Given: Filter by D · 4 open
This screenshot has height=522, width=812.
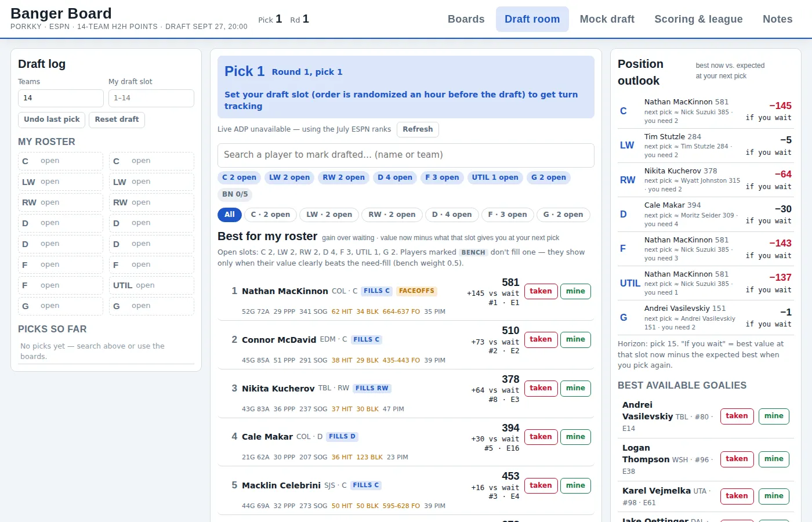Looking at the screenshot, I should (x=452, y=215).
